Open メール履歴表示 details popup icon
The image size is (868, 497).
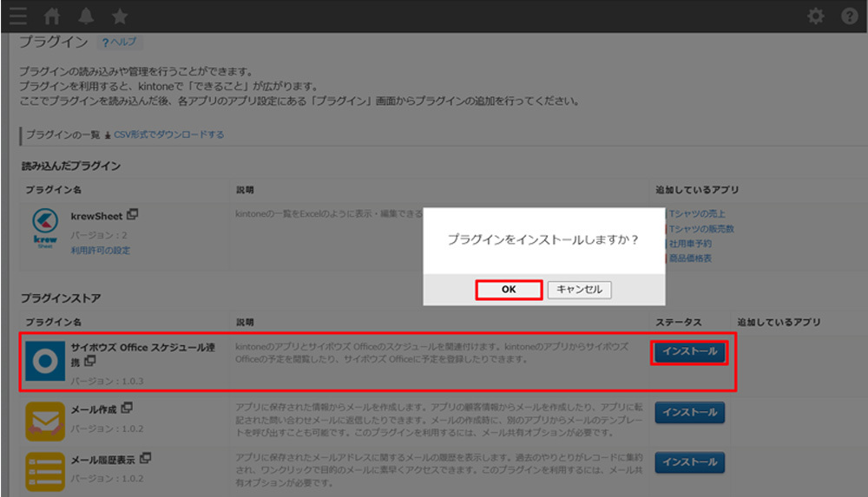(x=145, y=458)
